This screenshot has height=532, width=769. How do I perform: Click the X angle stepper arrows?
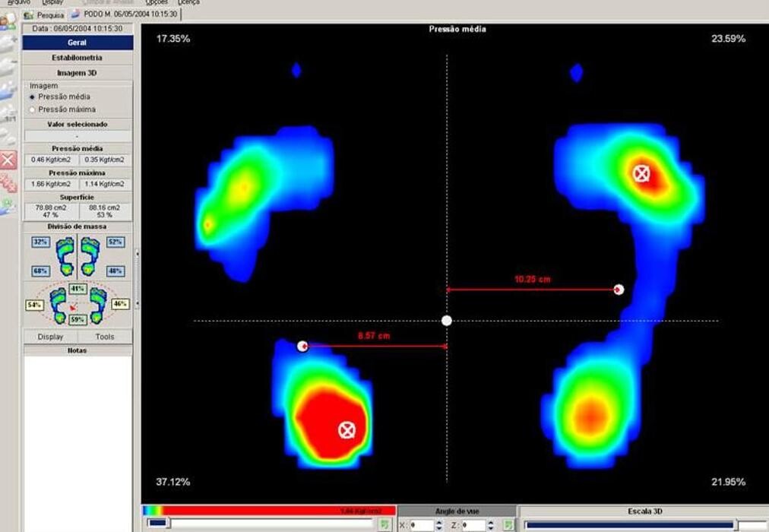(x=439, y=524)
